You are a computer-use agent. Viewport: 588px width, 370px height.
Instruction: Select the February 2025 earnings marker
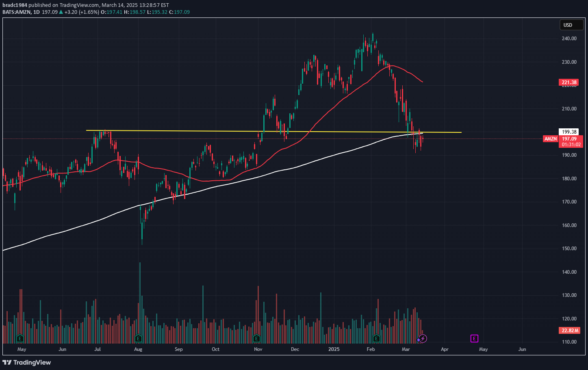tap(376, 338)
